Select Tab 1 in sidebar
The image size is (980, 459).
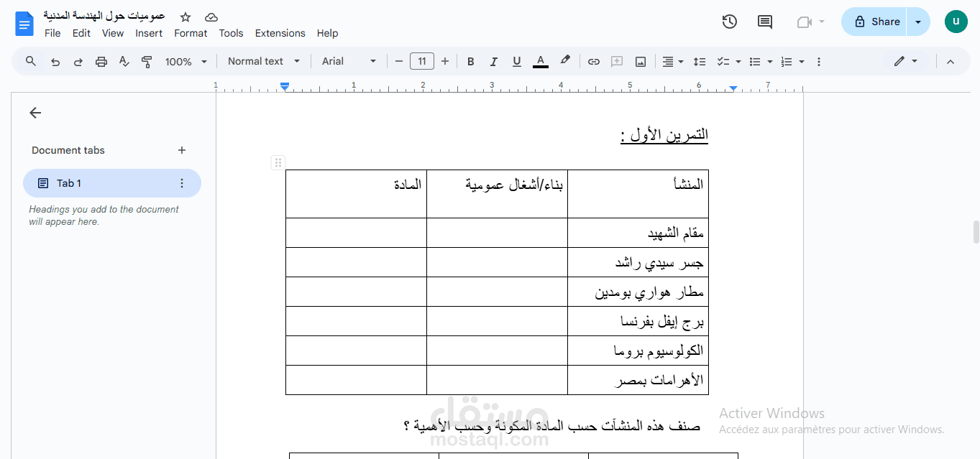pos(112,183)
